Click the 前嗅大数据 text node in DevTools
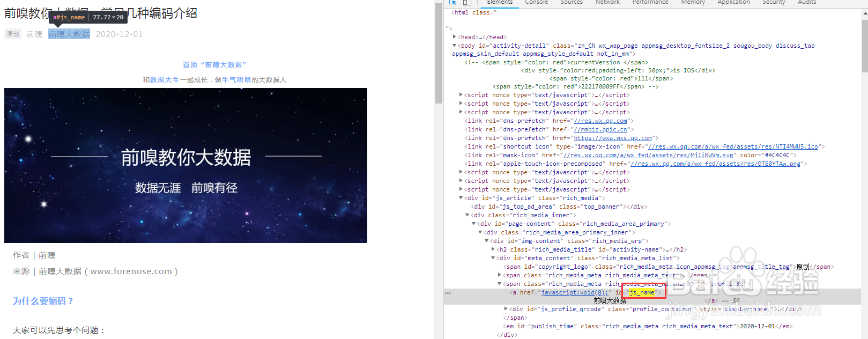Viewport: 868px width, 339px height. 610,301
